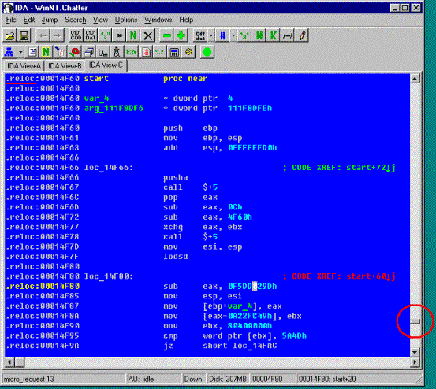Image resolution: width=436 pixels, height=389 pixels.
Task: Click the green minus icon
Action: pos(166,35)
